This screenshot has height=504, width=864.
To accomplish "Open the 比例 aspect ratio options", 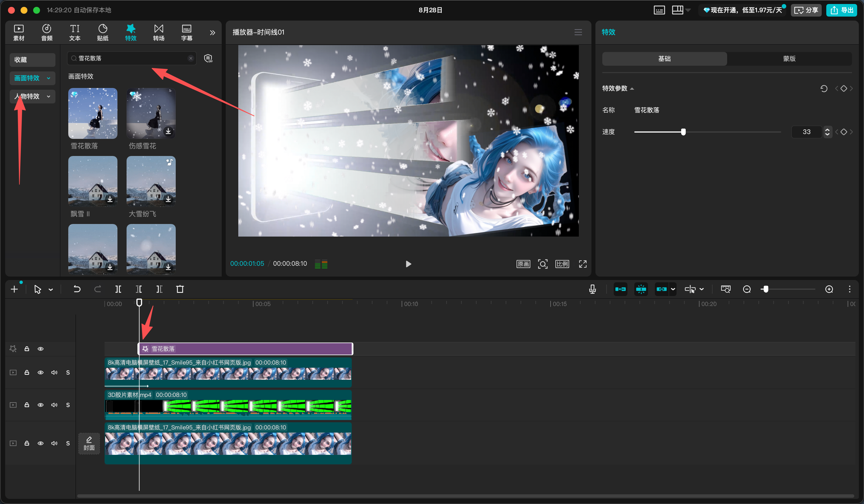I will click(x=562, y=264).
